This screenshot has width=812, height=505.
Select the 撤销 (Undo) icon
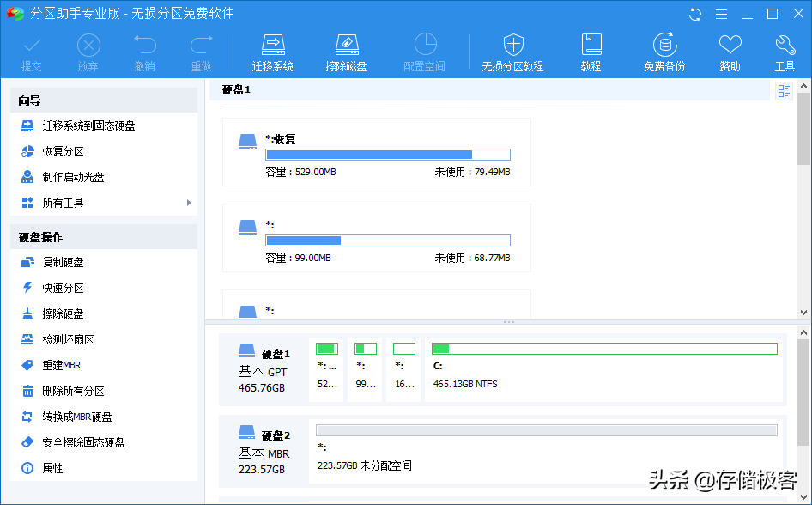(144, 50)
